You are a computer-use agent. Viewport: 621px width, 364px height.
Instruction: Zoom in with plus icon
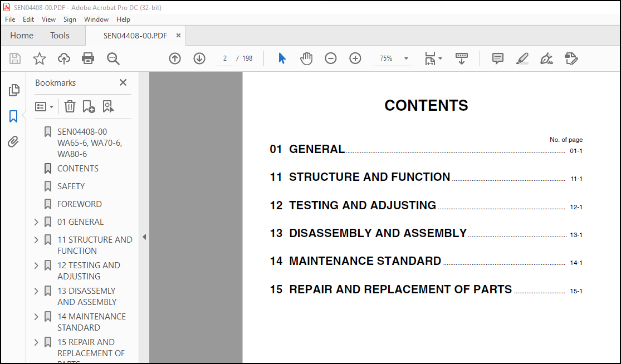[355, 58]
